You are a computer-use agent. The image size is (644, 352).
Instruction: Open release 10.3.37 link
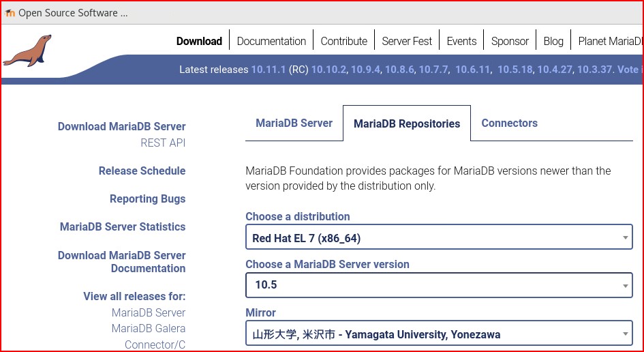pos(595,70)
